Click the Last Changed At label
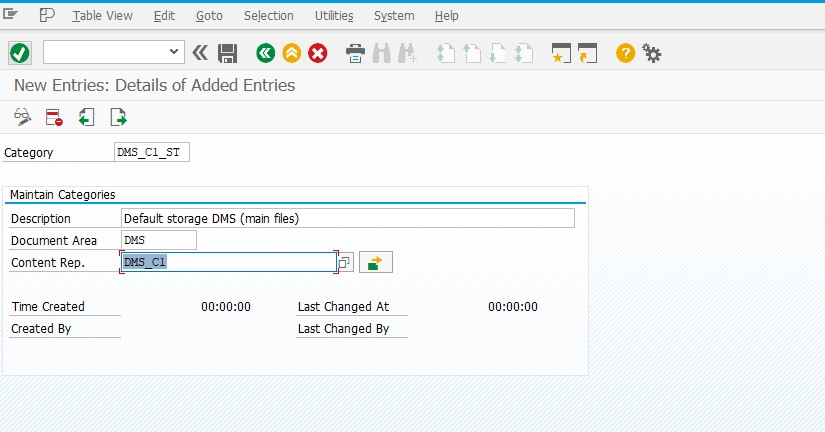825x432 pixels. pos(344,306)
